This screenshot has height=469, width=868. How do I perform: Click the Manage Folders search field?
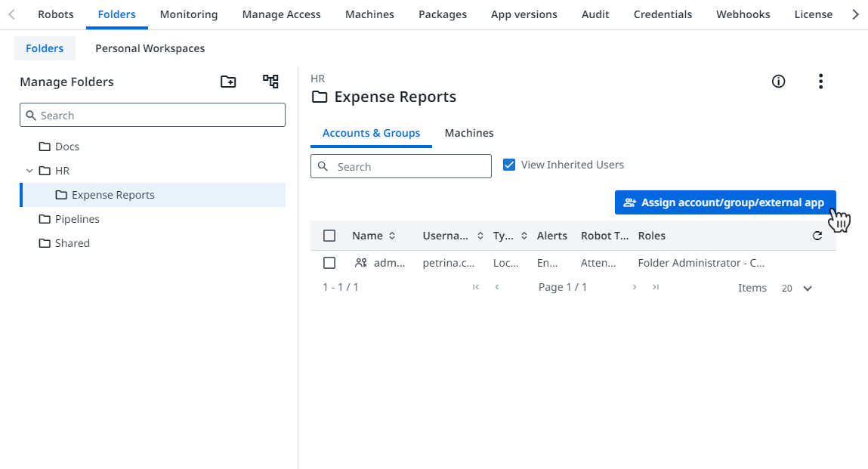tap(153, 116)
